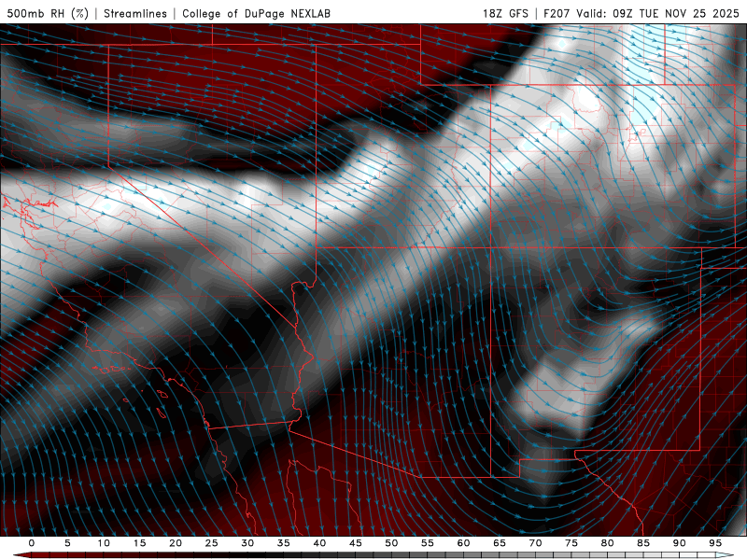
Task: Click "College of DuPage NEXLAB" header text
Action: point(256,13)
